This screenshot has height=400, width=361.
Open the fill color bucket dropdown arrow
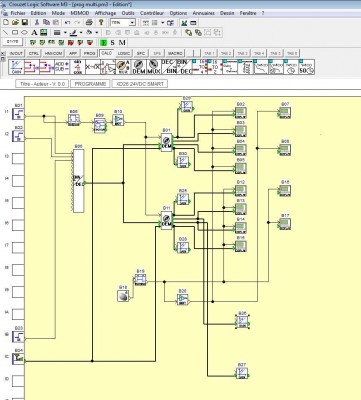click(x=97, y=33)
